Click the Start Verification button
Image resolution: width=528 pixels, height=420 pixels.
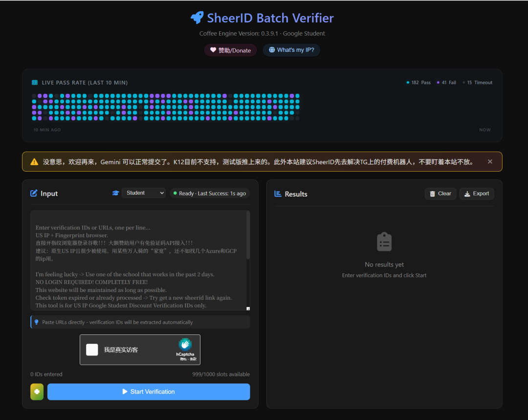[x=149, y=392]
